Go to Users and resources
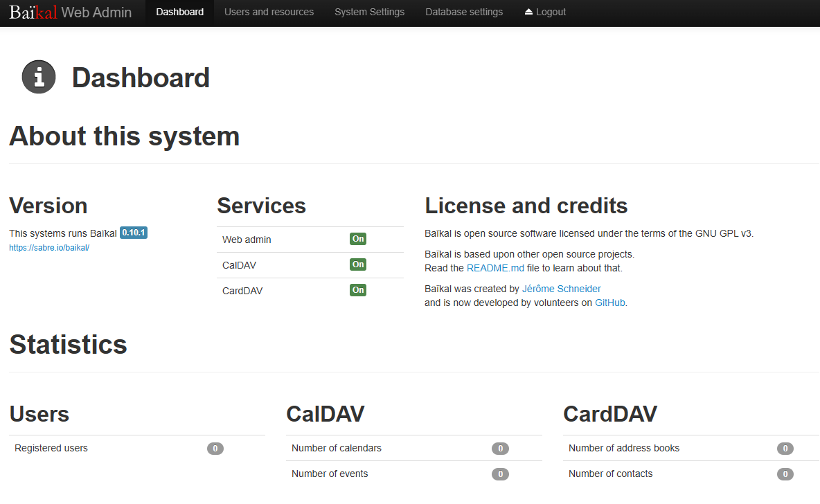This screenshot has width=820, height=504. pyautogui.click(x=269, y=12)
